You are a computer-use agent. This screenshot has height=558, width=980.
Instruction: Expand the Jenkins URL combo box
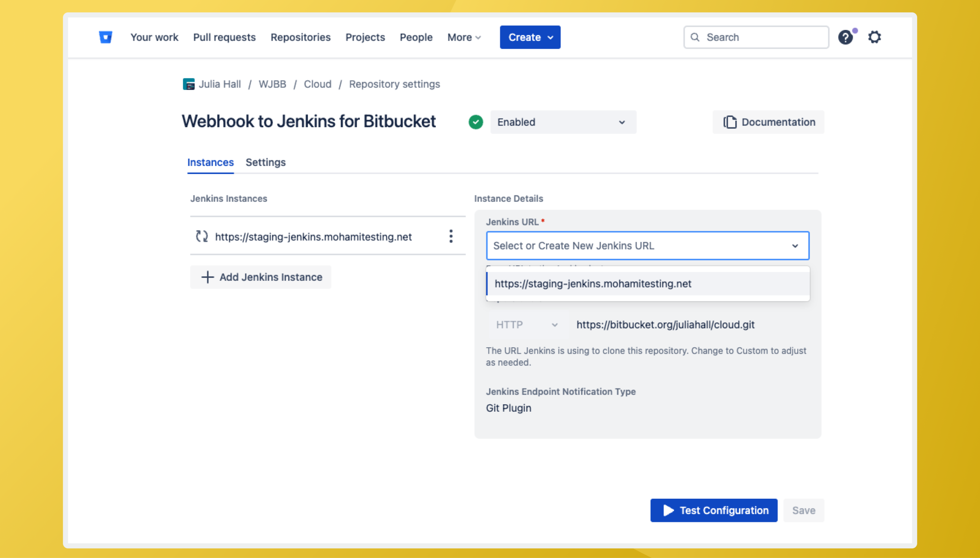[647, 246]
